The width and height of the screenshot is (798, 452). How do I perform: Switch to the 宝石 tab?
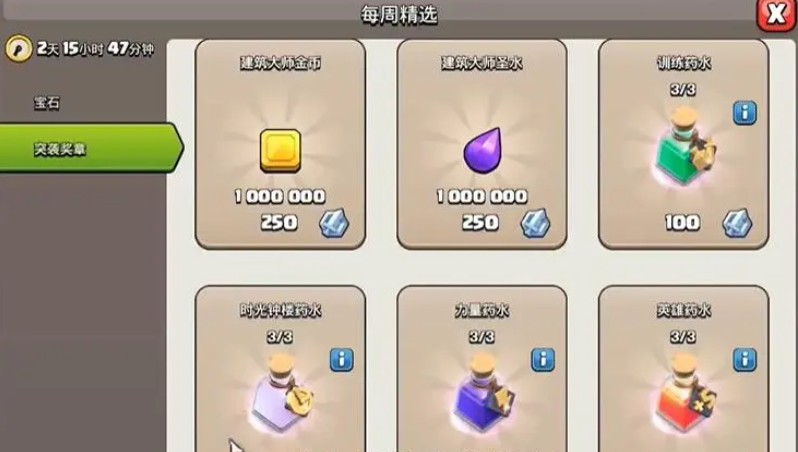pyautogui.click(x=47, y=103)
